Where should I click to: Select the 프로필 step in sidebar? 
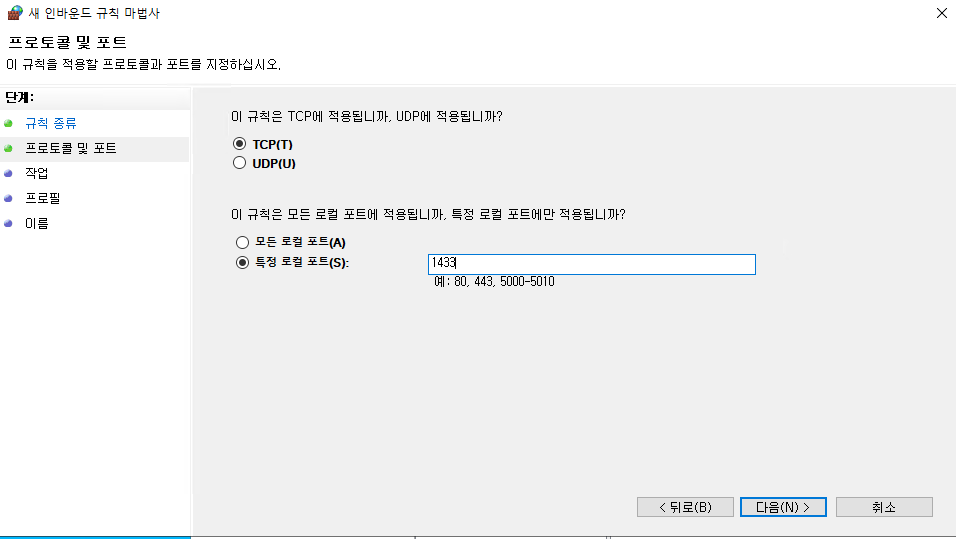pos(42,198)
